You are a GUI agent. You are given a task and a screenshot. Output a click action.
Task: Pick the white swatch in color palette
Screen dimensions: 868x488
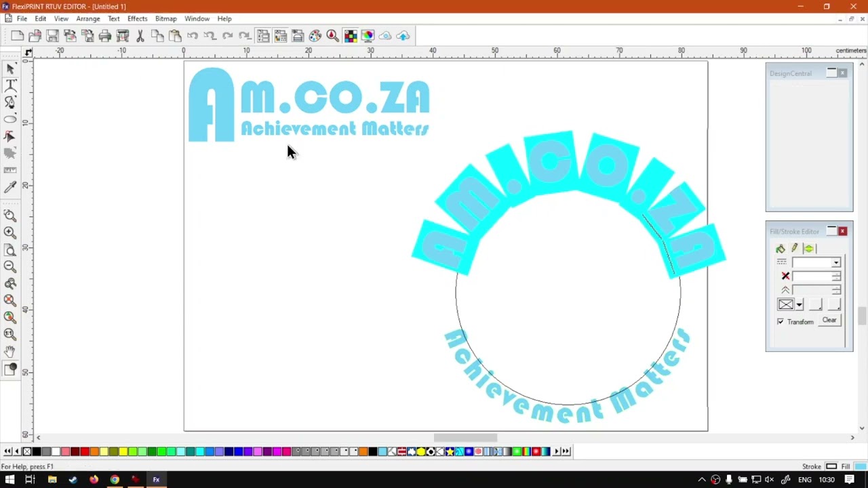tap(56, 451)
